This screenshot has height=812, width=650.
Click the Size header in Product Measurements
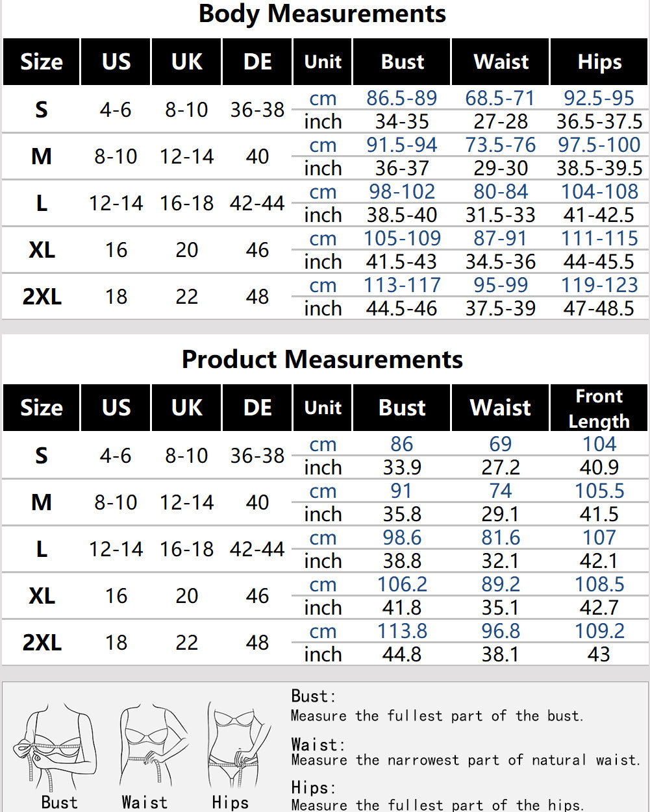pyautogui.click(x=42, y=408)
